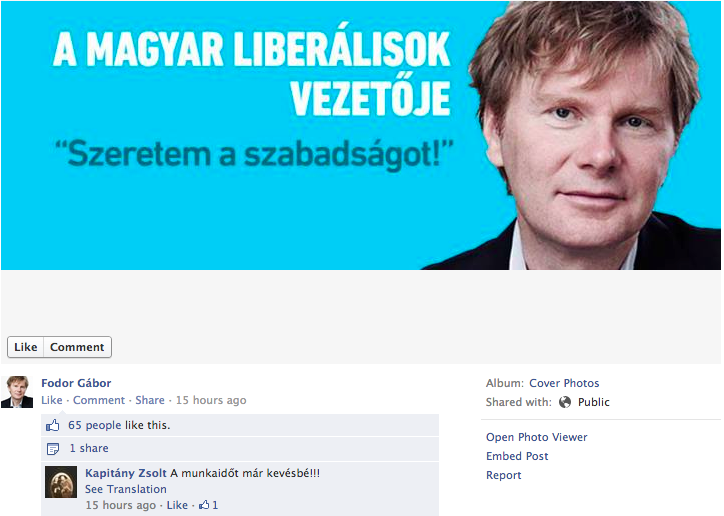Click the Comment link under Fodor Gábor

[x=99, y=400]
